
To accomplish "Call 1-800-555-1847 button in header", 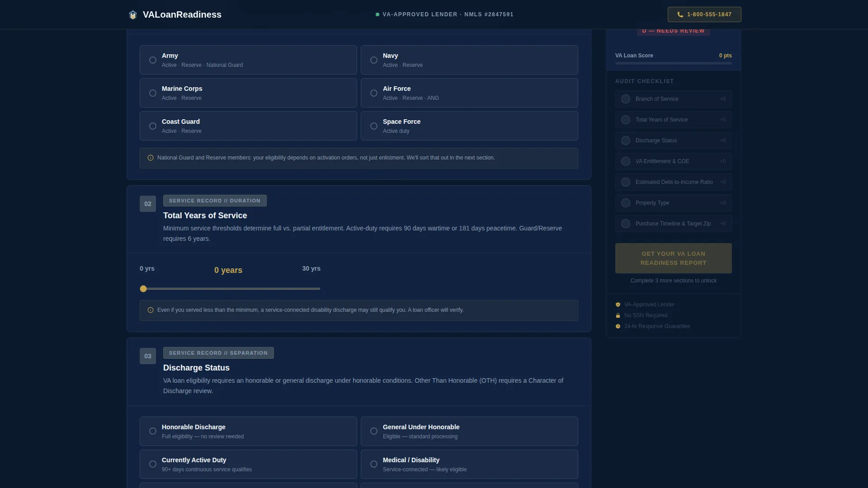I will click(704, 14).
